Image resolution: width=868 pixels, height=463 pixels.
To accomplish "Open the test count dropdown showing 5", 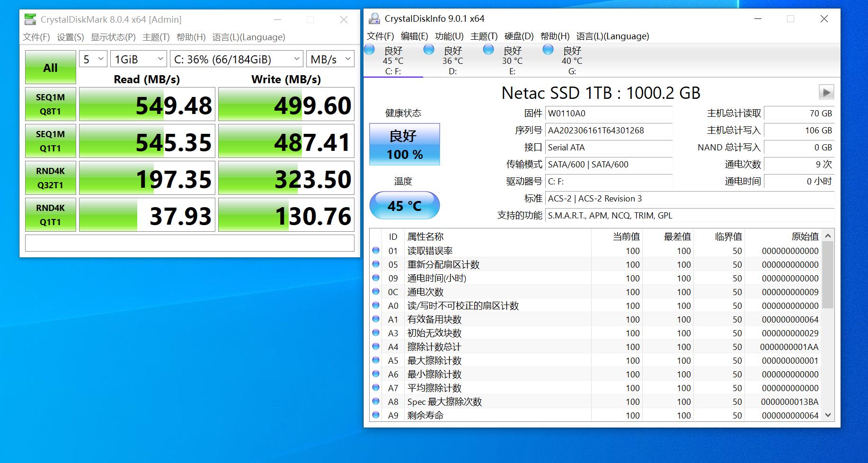I will click(x=93, y=59).
